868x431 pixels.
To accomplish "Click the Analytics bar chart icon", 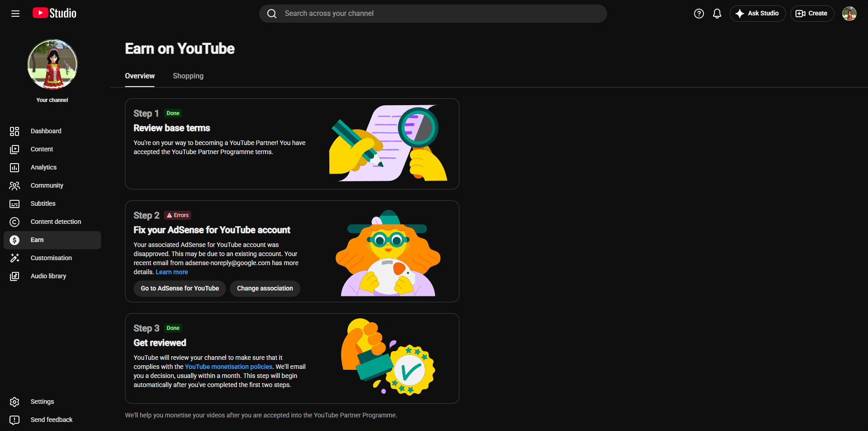I will click(14, 168).
